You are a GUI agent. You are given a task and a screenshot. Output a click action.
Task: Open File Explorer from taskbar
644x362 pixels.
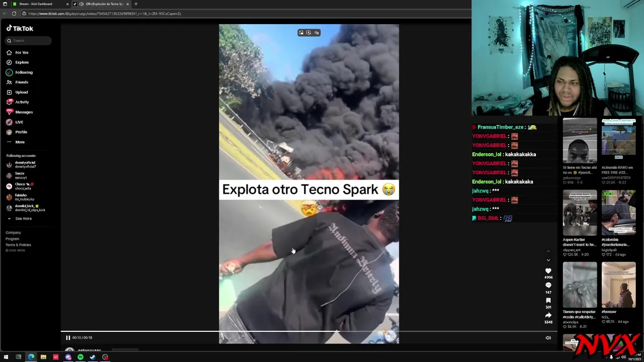pos(43,357)
